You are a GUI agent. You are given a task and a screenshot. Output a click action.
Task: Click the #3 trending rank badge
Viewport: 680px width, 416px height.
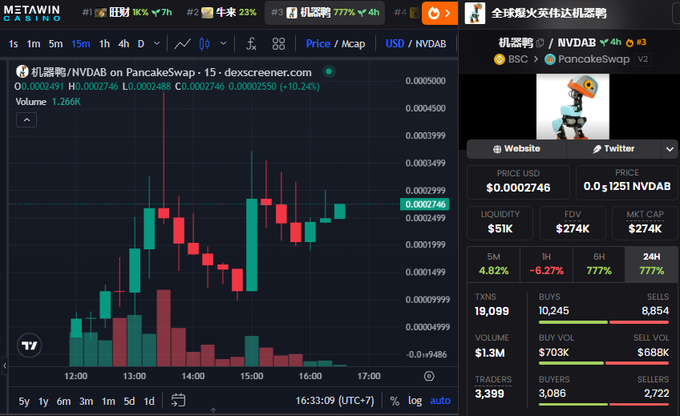(636, 42)
